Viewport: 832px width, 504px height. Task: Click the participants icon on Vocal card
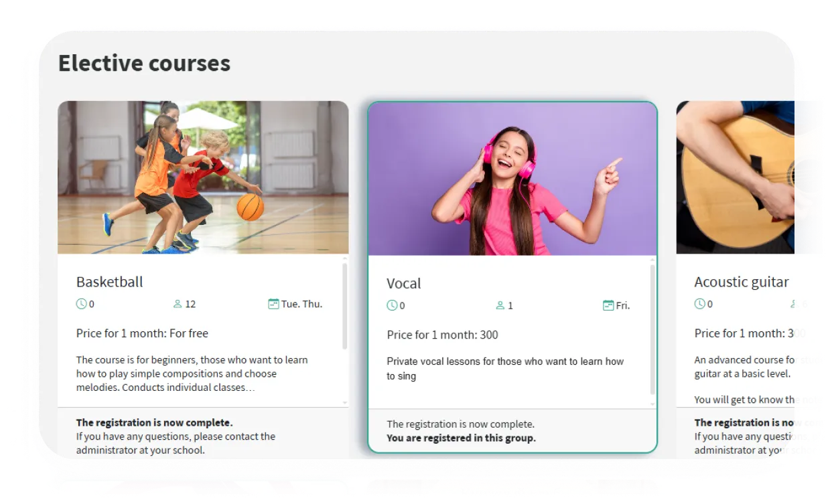click(500, 305)
